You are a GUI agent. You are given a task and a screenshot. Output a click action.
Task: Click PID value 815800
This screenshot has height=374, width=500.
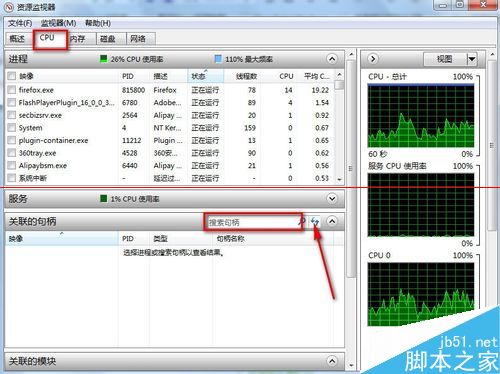(x=133, y=90)
